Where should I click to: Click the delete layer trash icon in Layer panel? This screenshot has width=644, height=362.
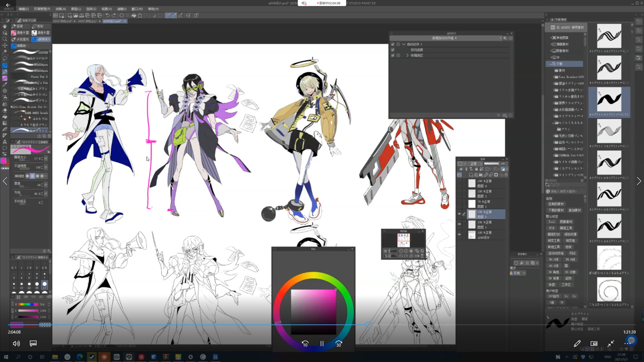[x=506, y=175]
